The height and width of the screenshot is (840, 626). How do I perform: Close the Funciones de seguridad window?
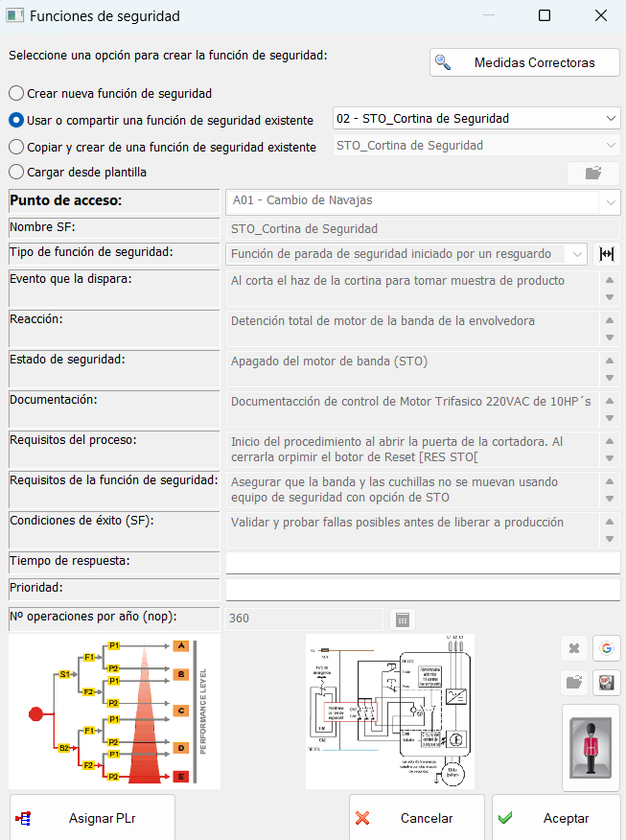pyautogui.click(x=601, y=15)
